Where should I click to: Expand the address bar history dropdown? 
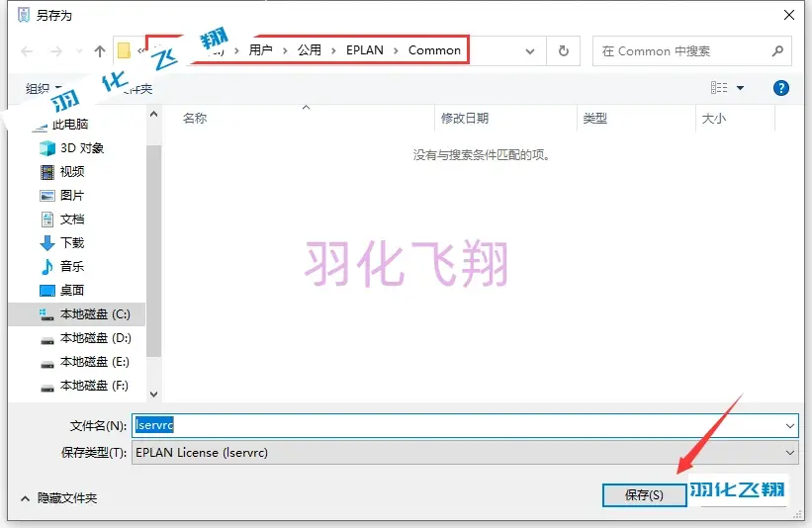tap(530, 50)
